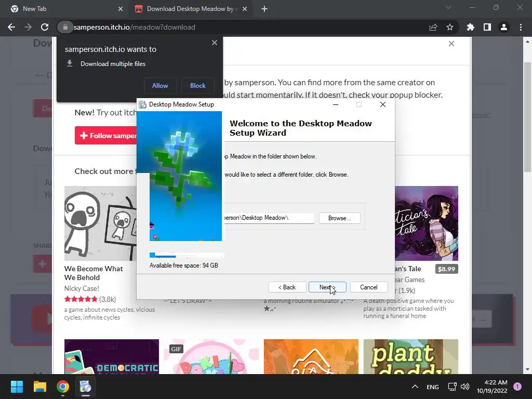Open the We Become What We Behold title link
The height and width of the screenshot is (399, 532).
point(94,273)
